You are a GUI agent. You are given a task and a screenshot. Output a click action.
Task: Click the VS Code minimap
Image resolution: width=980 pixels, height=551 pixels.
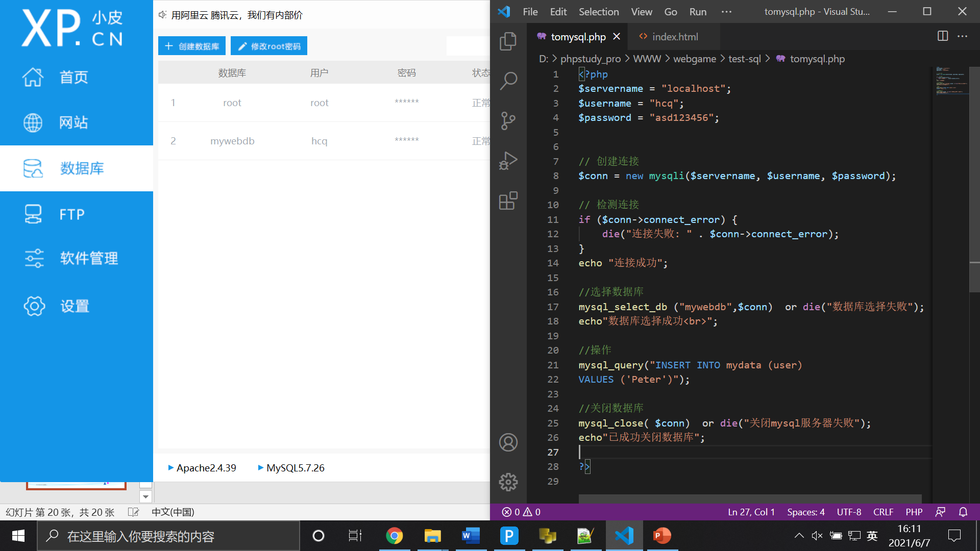tap(950, 81)
